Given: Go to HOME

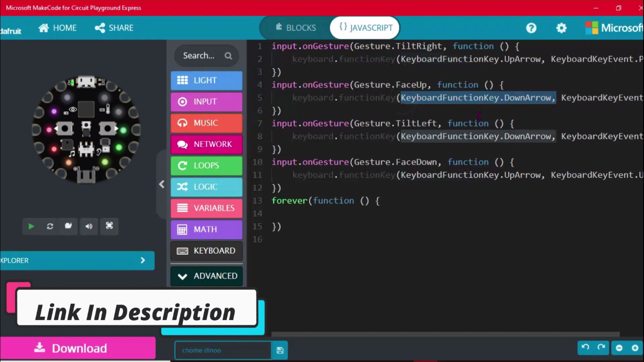Looking at the screenshot, I should point(58,28).
